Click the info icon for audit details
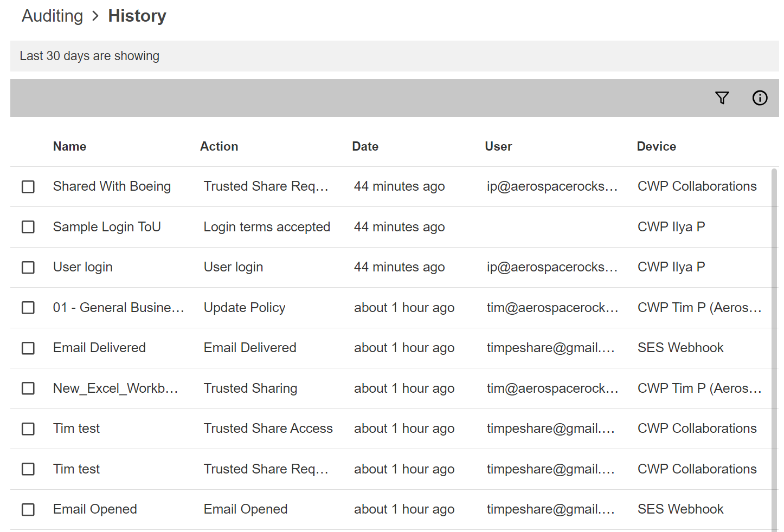The image size is (784, 532). click(x=760, y=98)
